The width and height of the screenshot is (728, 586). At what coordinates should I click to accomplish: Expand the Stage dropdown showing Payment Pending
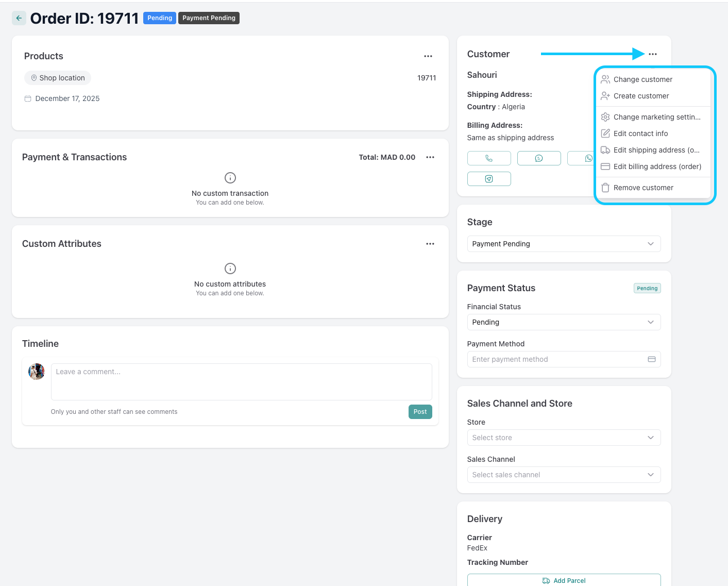pyautogui.click(x=564, y=244)
